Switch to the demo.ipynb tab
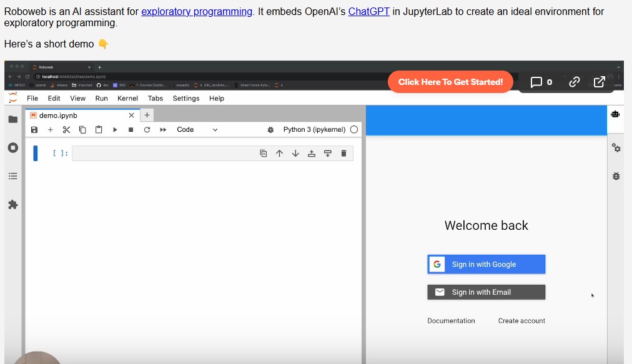The width and height of the screenshot is (632, 364). (58, 116)
